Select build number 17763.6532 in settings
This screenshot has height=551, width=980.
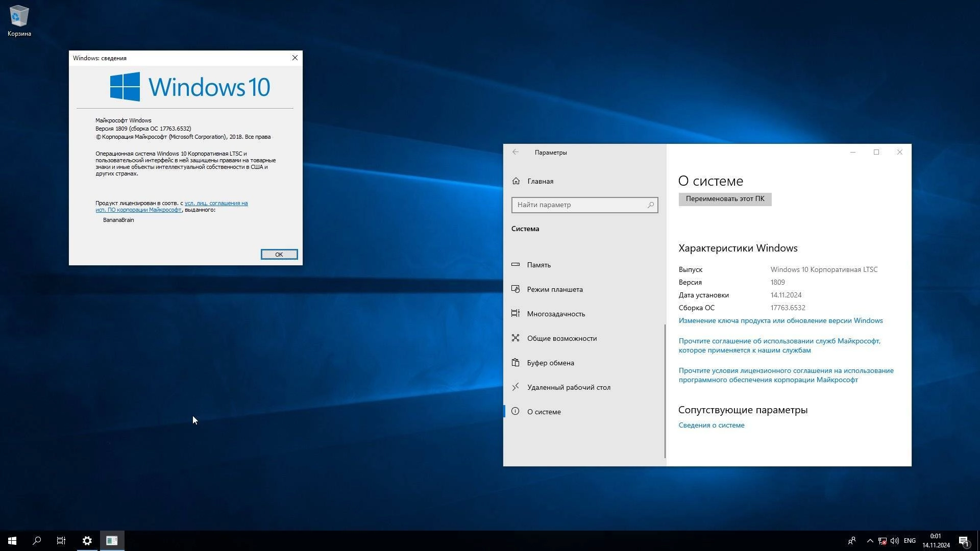click(x=788, y=308)
